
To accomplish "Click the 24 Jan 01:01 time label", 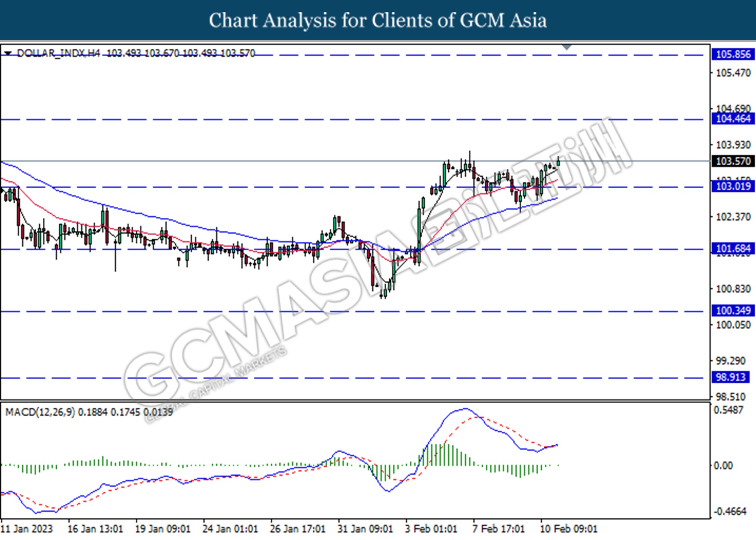I will (x=230, y=529).
